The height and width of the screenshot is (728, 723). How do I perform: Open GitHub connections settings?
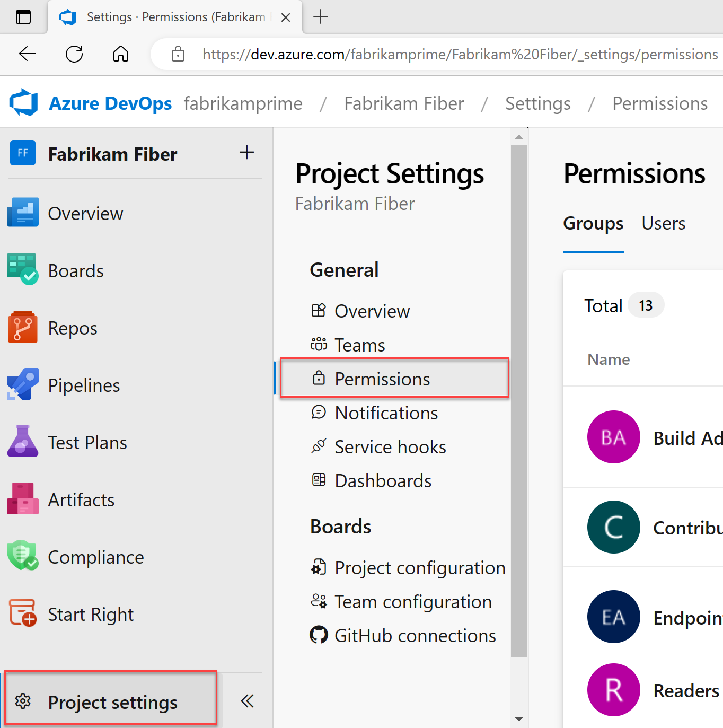pyautogui.click(x=415, y=635)
